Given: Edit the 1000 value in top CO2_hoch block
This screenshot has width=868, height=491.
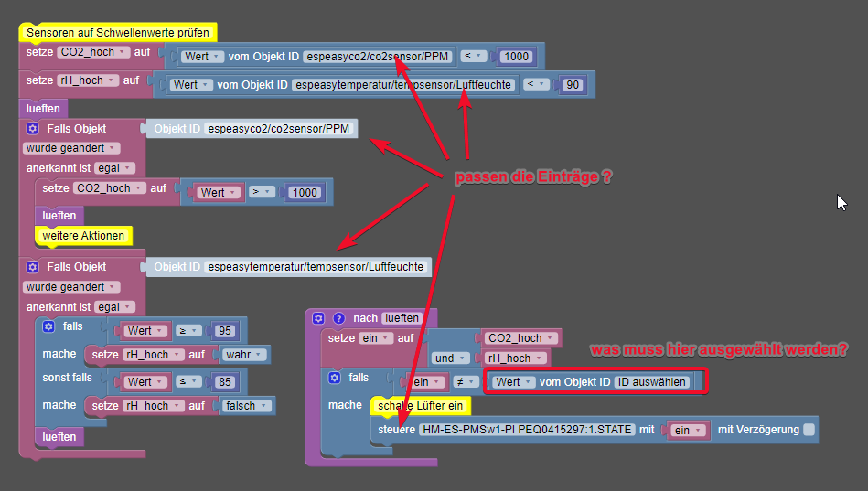Looking at the screenshot, I should point(517,57).
